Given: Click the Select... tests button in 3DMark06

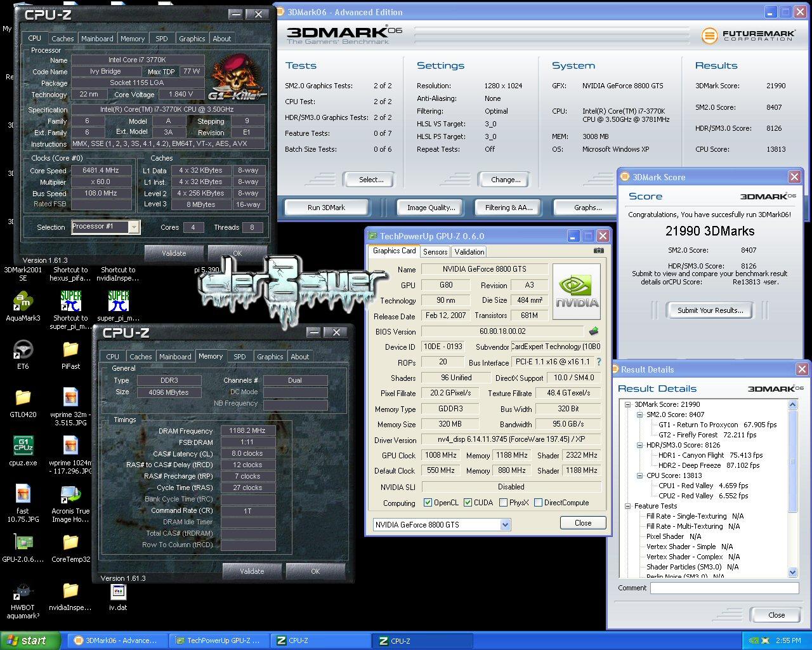Looking at the screenshot, I should pyautogui.click(x=371, y=180).
